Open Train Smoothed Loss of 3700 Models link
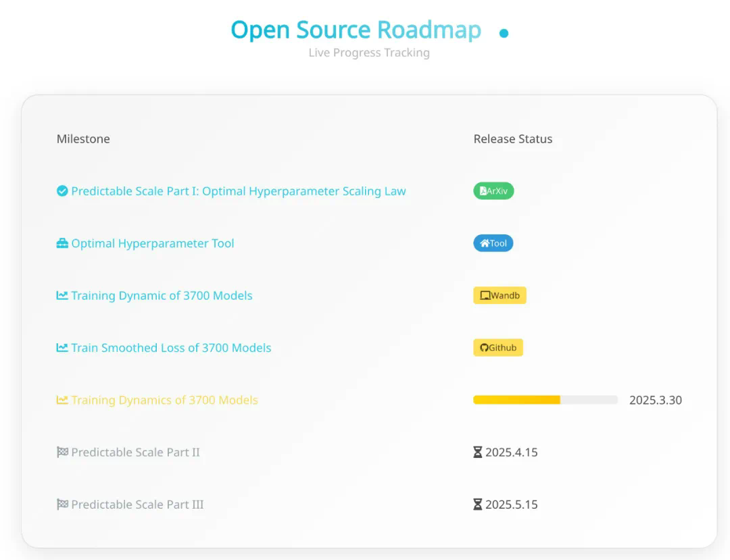Viewport: 730px width, 560px height. [171, 347]
